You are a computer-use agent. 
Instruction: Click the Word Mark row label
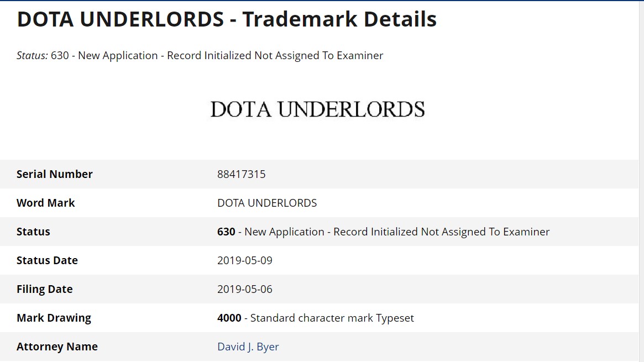point(46,203)
